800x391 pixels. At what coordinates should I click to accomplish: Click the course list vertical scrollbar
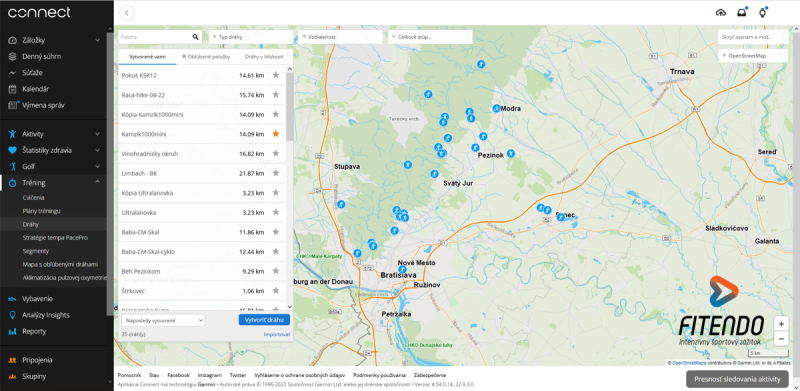pyautogui.click(x=290, y=107)
